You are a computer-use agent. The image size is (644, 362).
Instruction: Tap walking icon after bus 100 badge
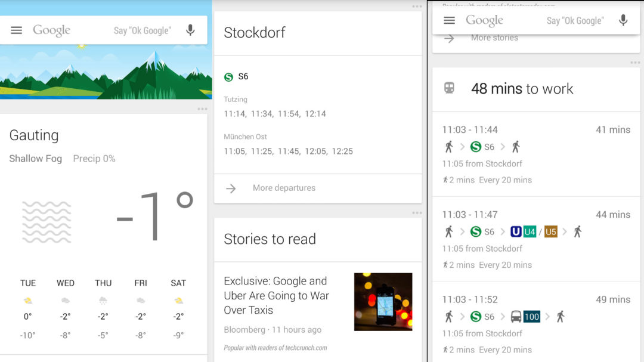[561, 317]
